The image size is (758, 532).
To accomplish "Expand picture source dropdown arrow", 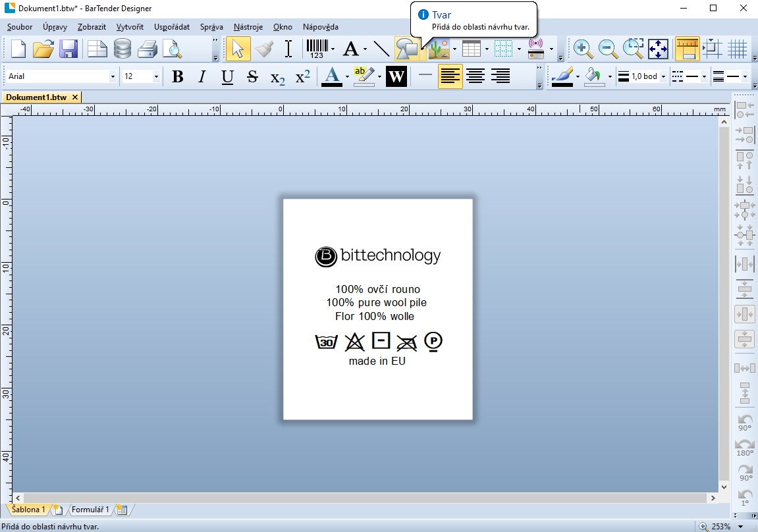I will click(x=454, y=49).
